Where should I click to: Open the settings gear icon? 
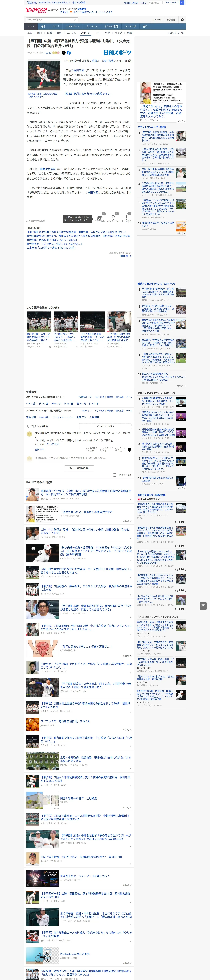point(182,20)
